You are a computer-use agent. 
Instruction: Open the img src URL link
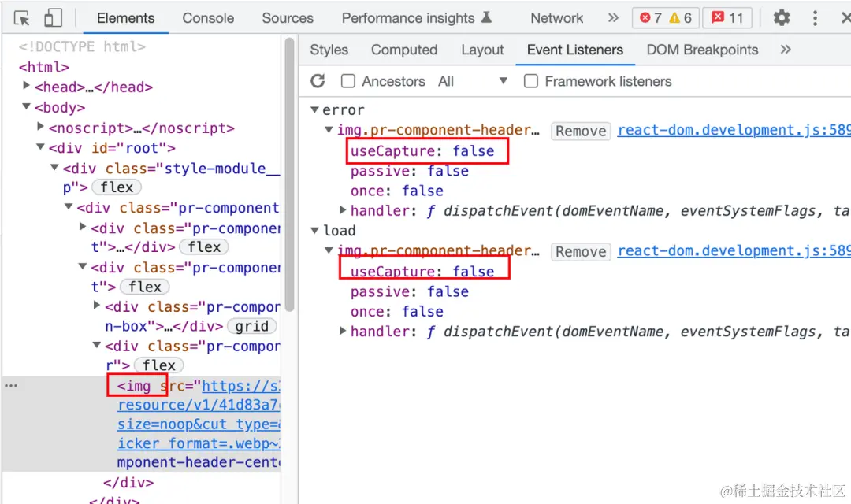click(199, 414)
